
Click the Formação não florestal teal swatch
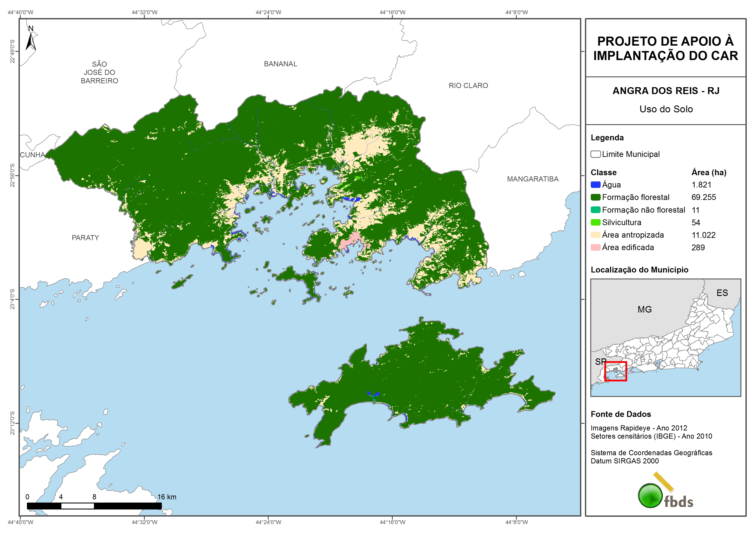click(595, 210)
